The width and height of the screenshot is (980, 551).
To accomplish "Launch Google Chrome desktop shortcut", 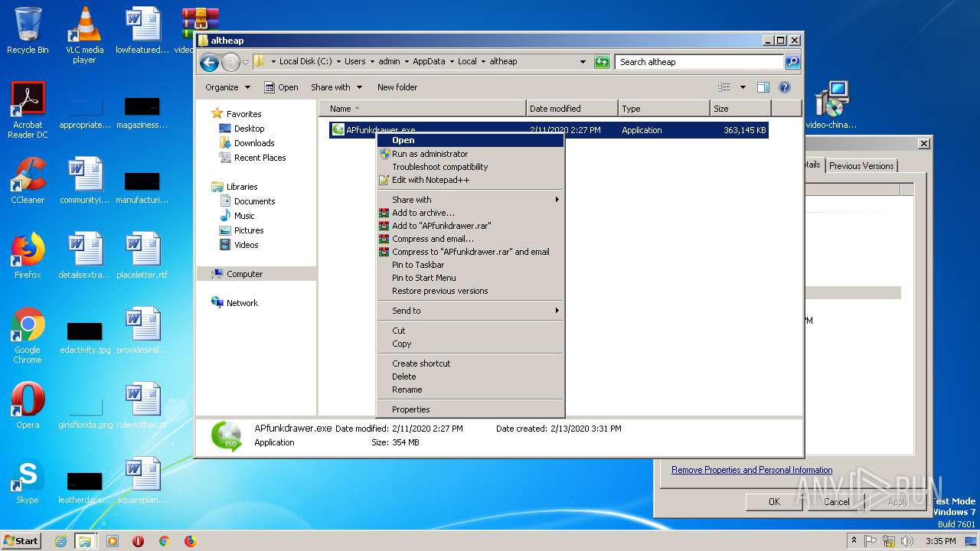I will [x=28, y=335].
